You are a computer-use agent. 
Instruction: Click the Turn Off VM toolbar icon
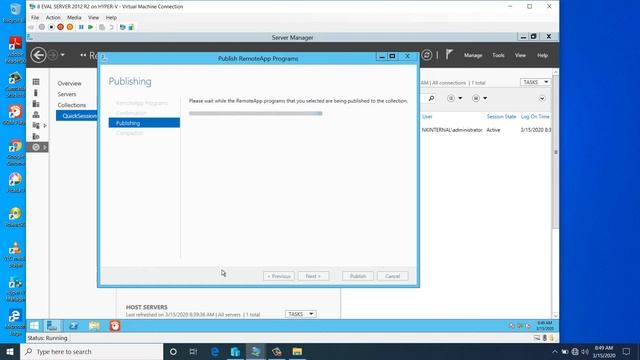[51, 27]
